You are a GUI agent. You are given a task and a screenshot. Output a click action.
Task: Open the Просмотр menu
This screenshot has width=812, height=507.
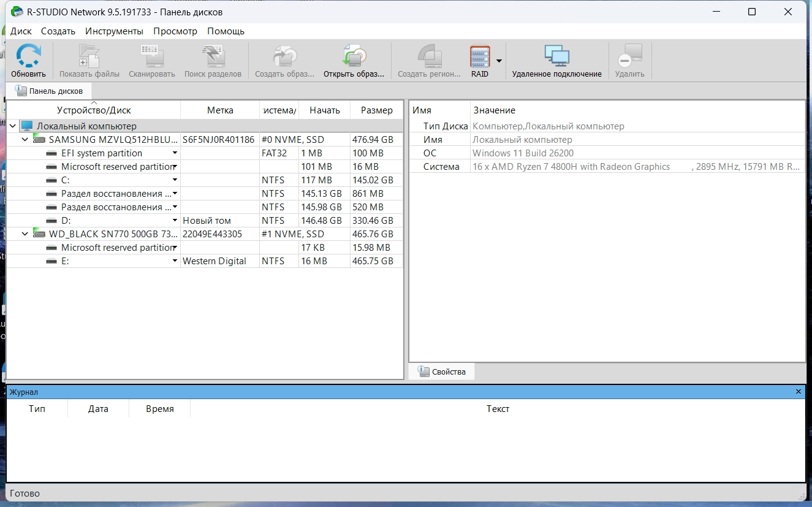(x=175, y=31)
